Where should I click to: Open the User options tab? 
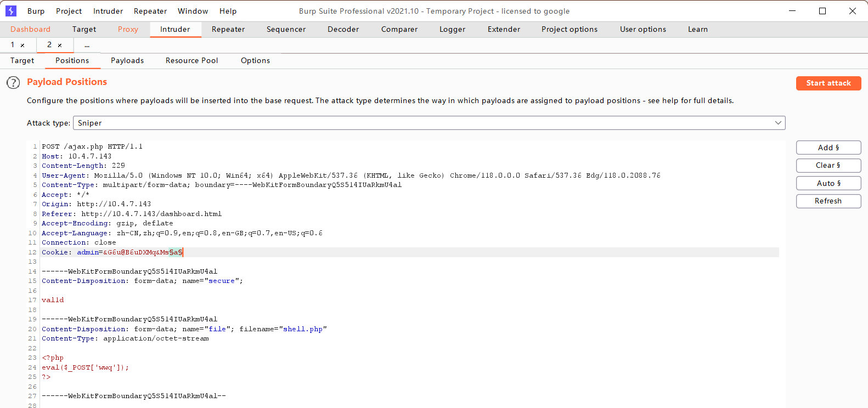tap(643, 29)
